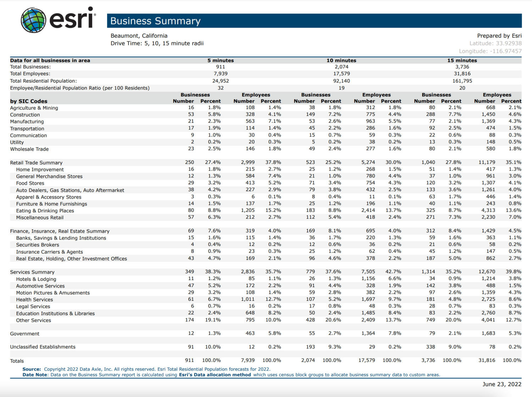The image size is (532, 397).
Task: Select the "Services Summary" row label
Action: 32,272
